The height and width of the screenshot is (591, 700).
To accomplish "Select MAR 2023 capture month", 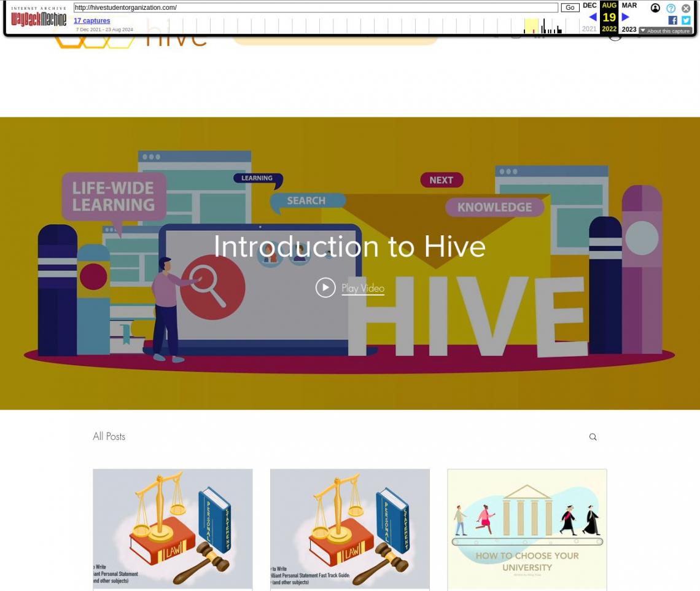I will click(629, 6).
